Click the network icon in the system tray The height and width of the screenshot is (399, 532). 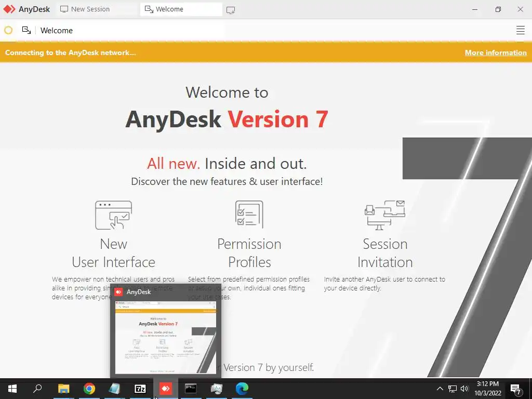click(453, 389)
